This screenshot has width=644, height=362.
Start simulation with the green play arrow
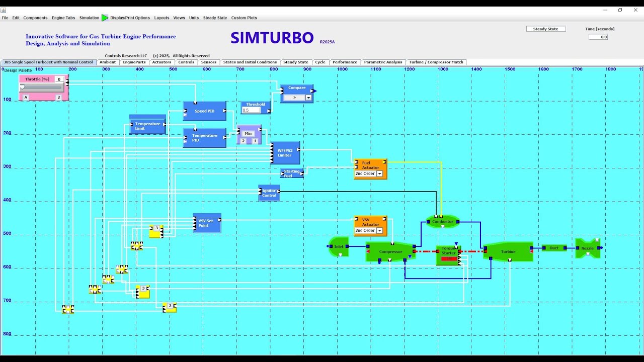click(105, 18)
